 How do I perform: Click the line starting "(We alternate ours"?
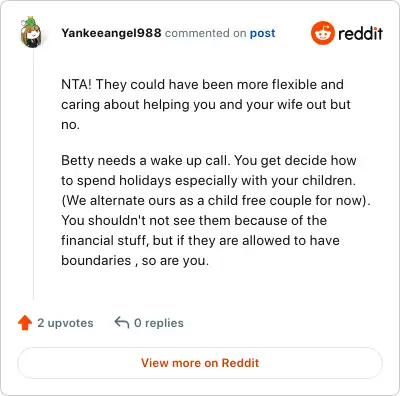pyautogui.click(x=216, y=201)
